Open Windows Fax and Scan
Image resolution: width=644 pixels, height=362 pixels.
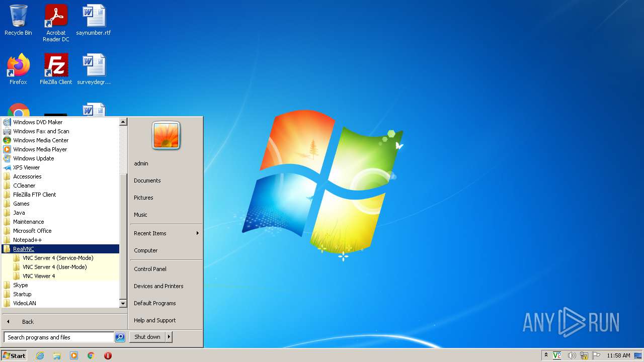click(60, 131)
